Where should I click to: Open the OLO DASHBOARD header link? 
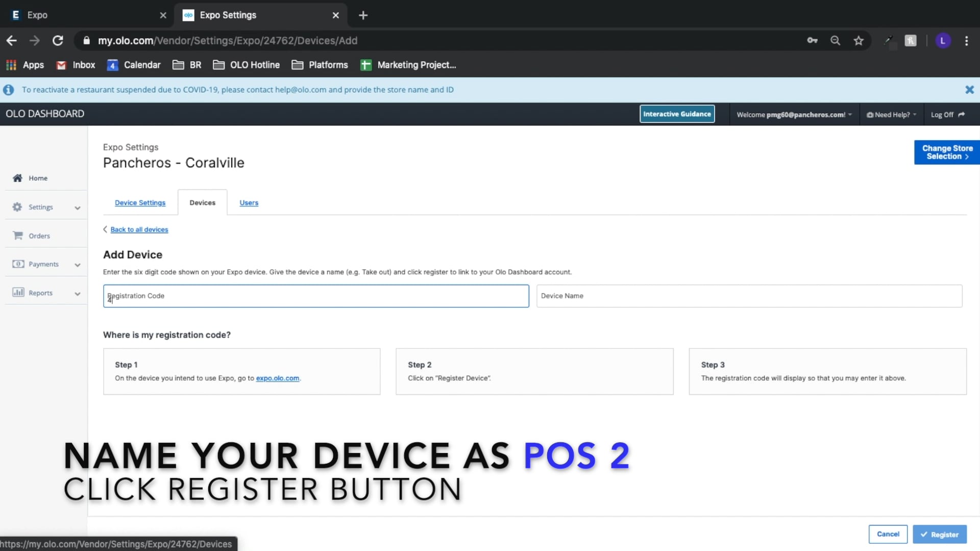coord(45,114)
